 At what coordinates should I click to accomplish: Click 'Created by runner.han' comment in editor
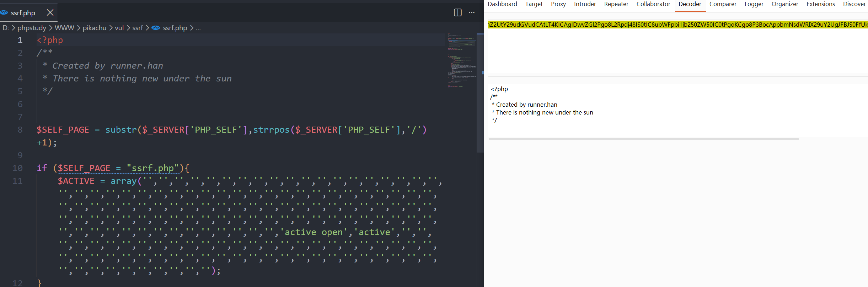pyautogui.click(x=108, y=66)
